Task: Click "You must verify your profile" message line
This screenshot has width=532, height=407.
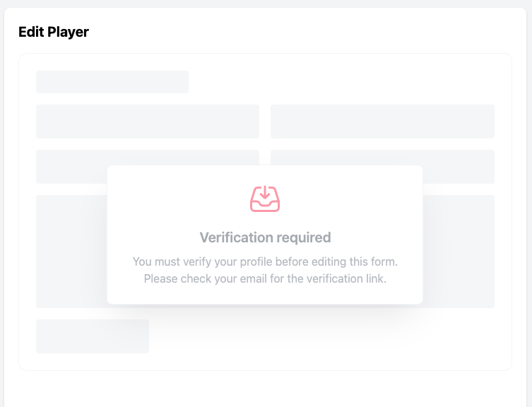Action: pos(265,261)
